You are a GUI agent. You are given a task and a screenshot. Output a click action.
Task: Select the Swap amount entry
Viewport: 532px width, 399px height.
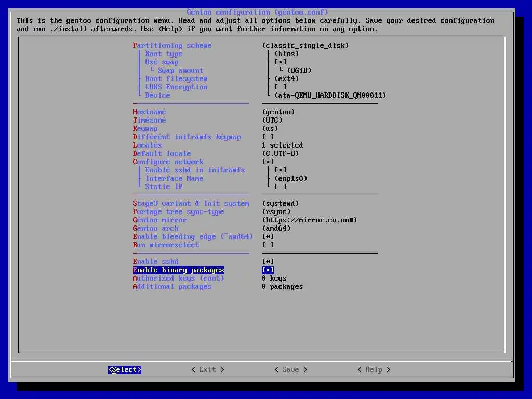[x=180, y=70]
